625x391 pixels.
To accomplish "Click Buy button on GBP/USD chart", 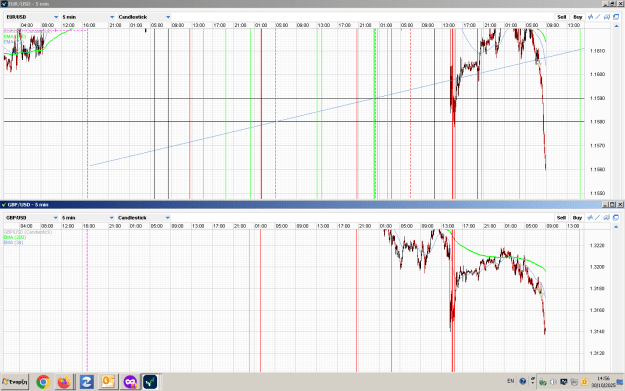I will coord(577,218).
